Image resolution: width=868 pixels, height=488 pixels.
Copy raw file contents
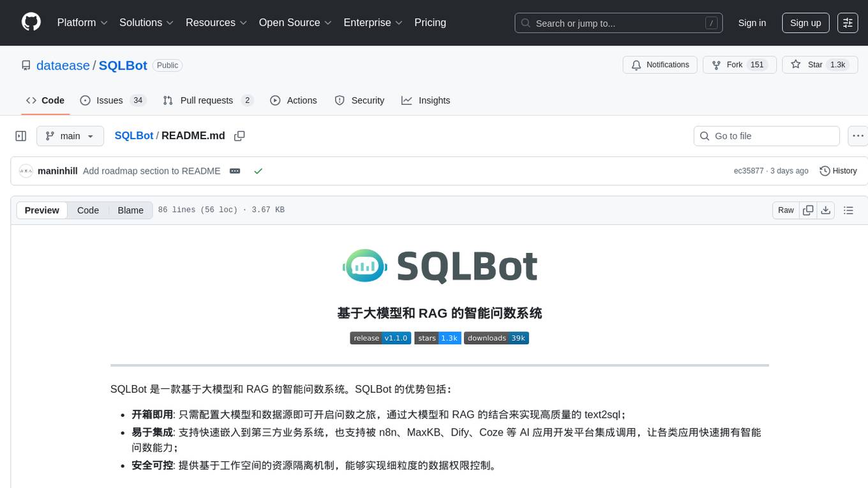(x=808, y=210)
